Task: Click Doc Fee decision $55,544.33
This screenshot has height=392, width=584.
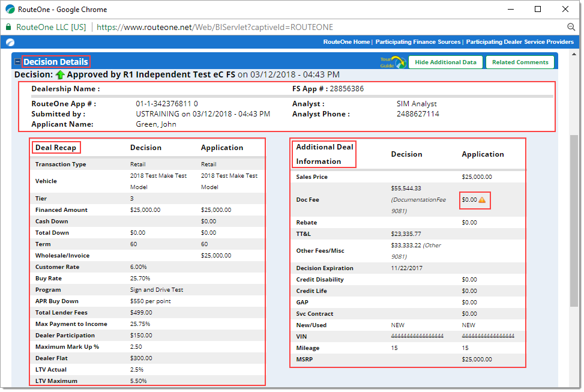Action: click(406, 188)
